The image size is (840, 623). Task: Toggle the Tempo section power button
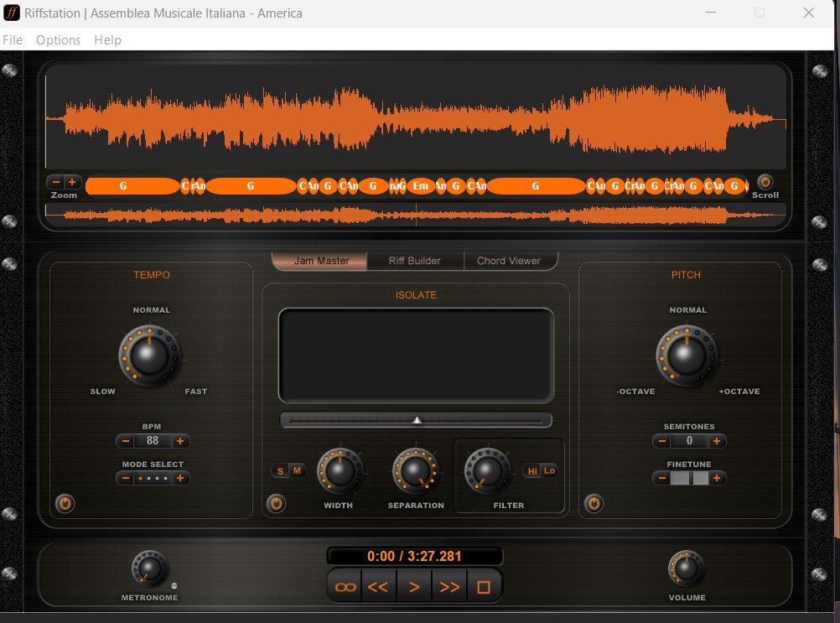pyautogui.click(x=65, y=504)
